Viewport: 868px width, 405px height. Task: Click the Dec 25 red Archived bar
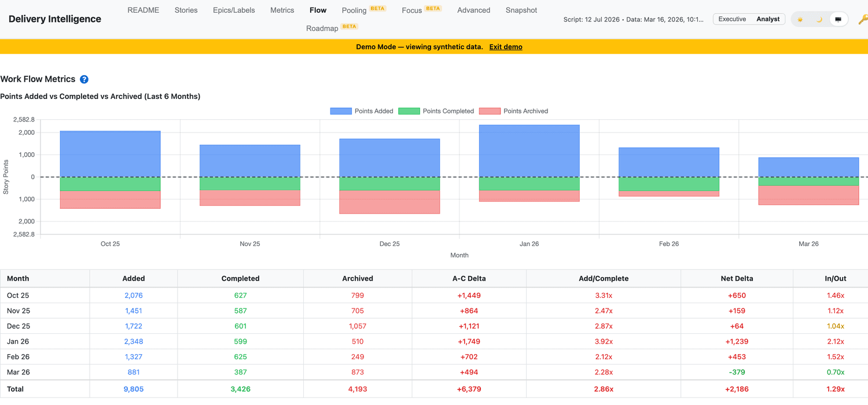(389, 202)
